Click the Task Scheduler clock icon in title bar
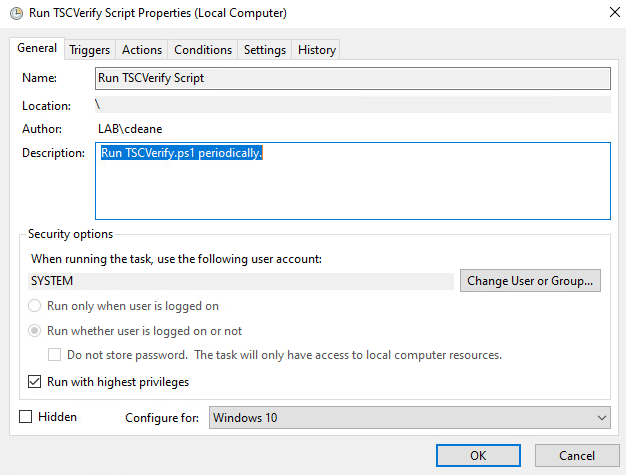This screenshot has width=626, height=475. pyautogui.click(x=16, y=13)
